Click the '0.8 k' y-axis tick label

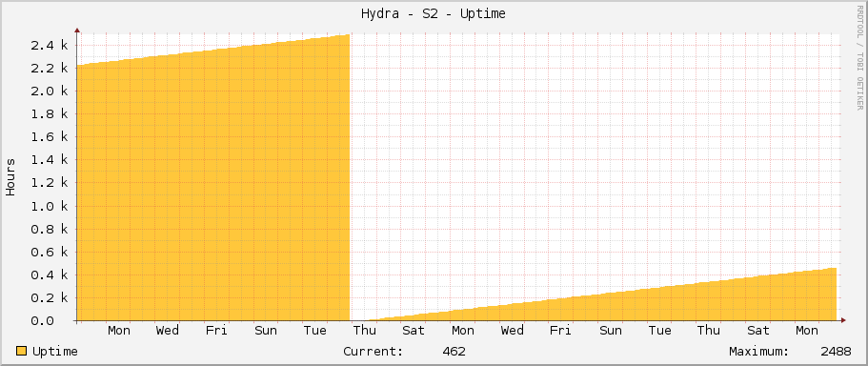[x=50, y=229]
